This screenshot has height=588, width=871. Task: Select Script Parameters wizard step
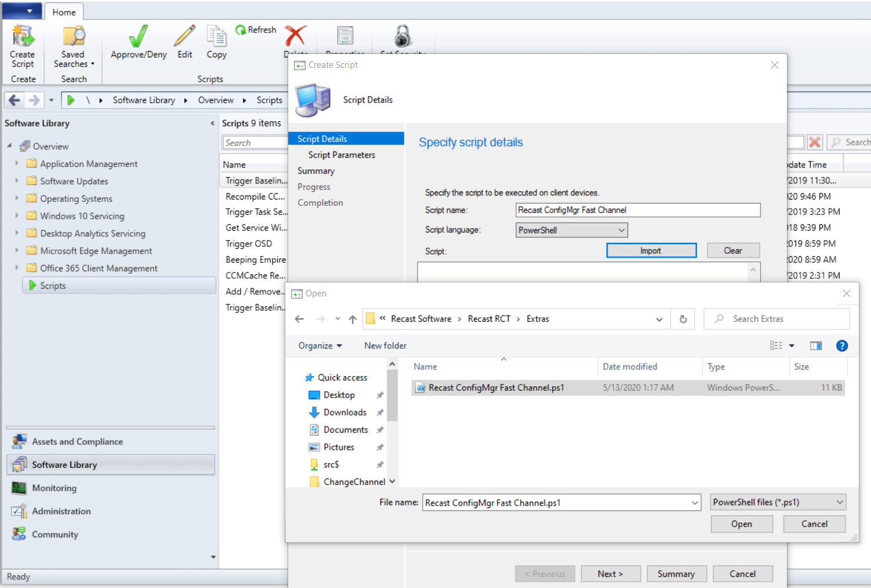pos(342,155)
